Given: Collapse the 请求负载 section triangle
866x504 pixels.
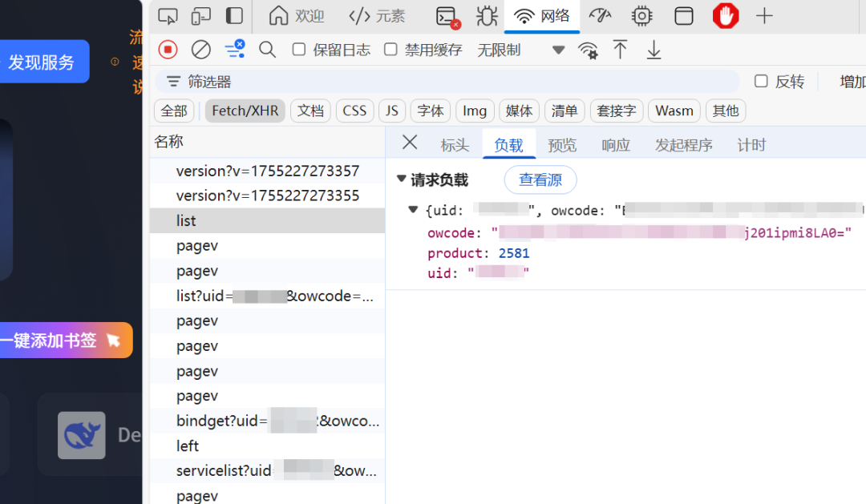Looking at the screenshot, I should pos(402,179).
